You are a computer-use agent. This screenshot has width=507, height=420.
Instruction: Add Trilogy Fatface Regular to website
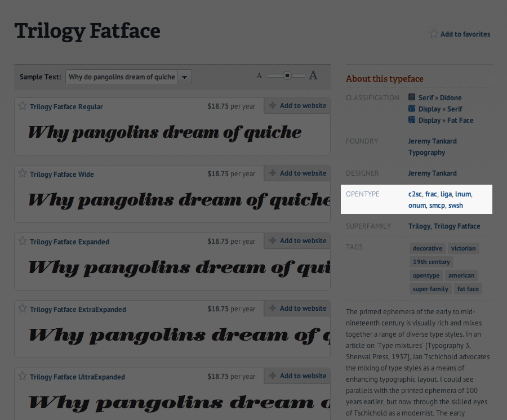tap(297, 106)
